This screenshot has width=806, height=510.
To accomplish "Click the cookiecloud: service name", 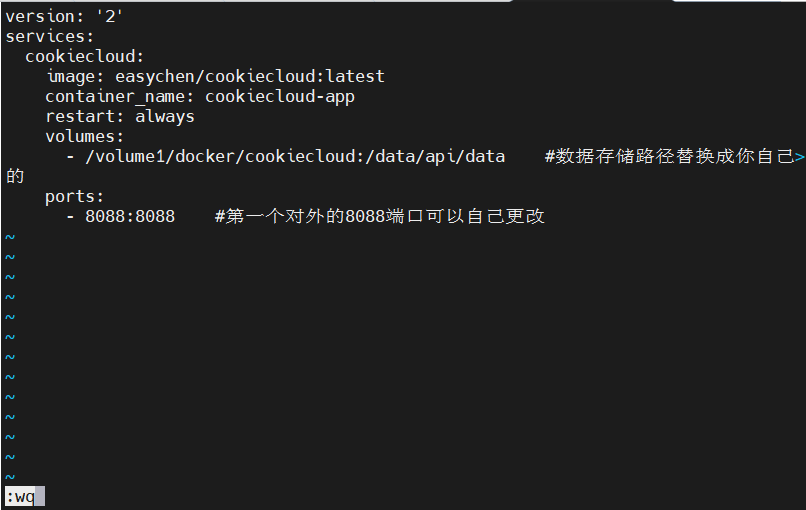I will 85,56.
